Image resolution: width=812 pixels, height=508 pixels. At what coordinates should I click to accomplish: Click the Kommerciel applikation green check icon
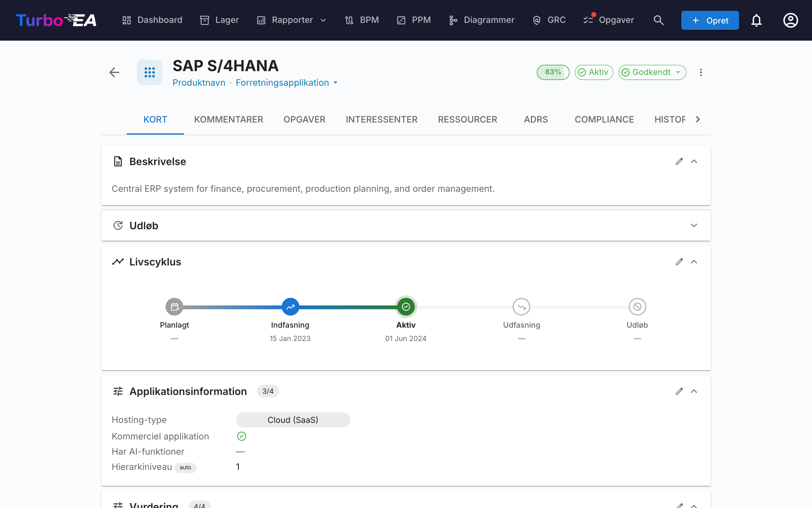pos(242,436)
